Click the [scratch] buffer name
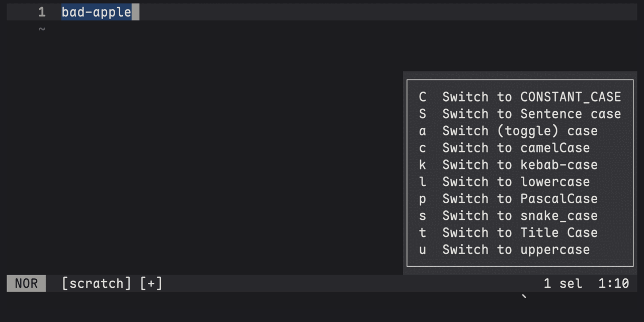The height and width of the screenshot is (322, 644). tap(96, 283)
